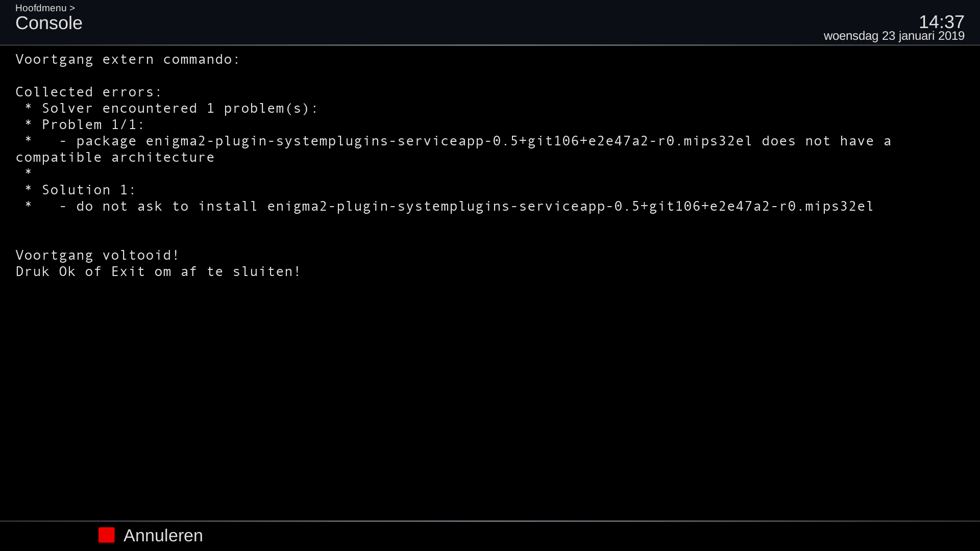The image size is (980, 551).
Task: Select the line Voortgang extern commando
Action: pyautogui.click(x=128, y=59)
